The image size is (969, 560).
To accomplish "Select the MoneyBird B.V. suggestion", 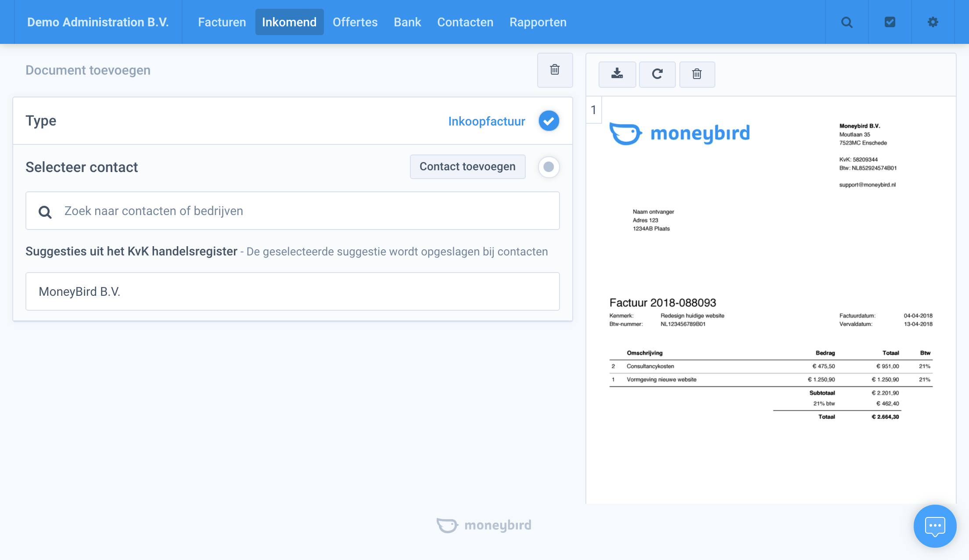I will coord(292,291).
